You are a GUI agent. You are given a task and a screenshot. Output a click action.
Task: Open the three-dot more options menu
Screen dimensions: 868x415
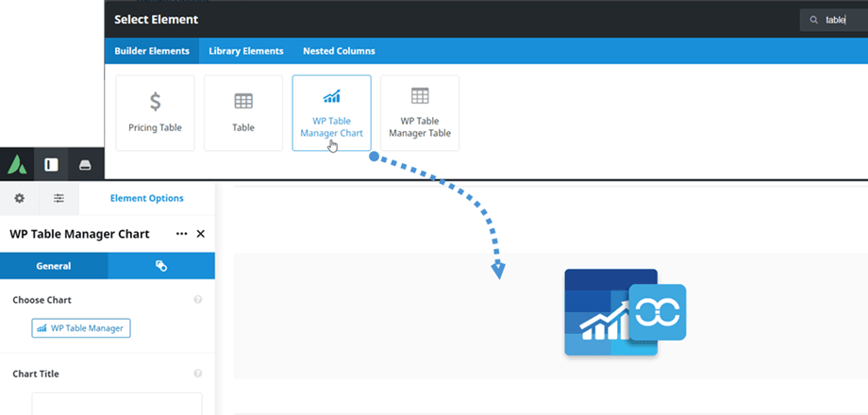(x=181, y=234)
